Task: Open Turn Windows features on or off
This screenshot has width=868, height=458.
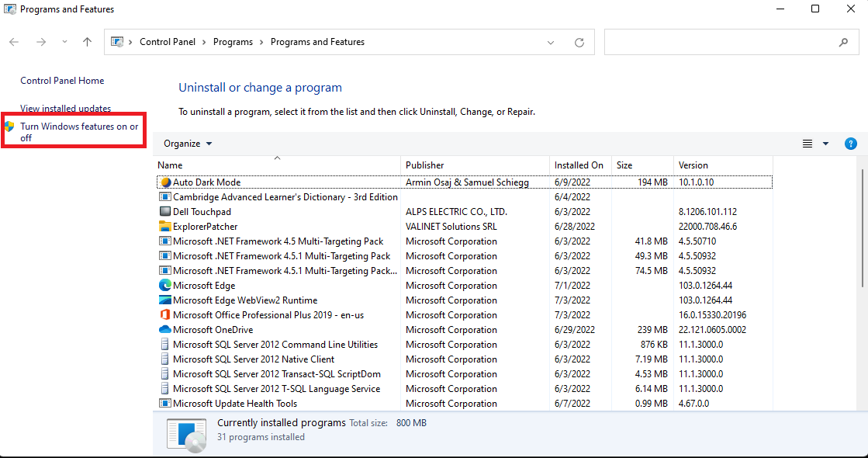Action: [x=80, y=132]
